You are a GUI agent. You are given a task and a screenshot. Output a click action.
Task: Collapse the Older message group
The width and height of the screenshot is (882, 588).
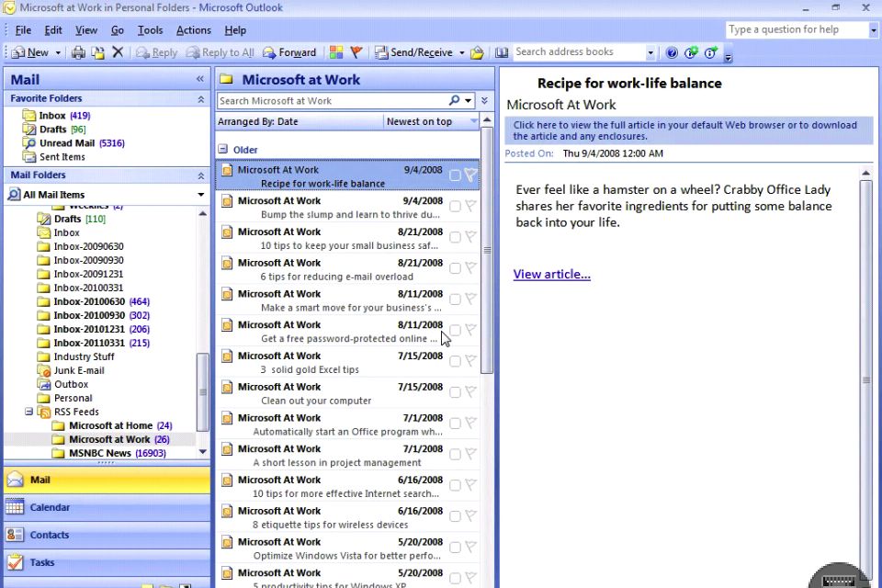222,149
